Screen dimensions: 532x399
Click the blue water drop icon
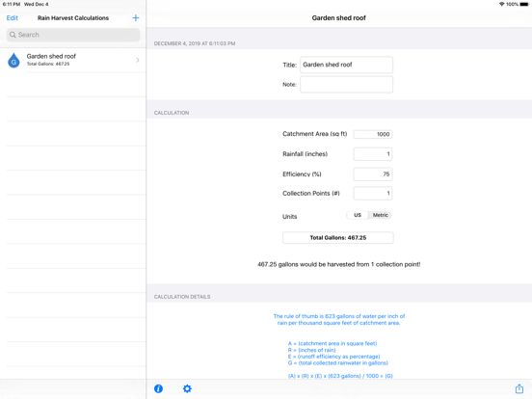point(13,61)
